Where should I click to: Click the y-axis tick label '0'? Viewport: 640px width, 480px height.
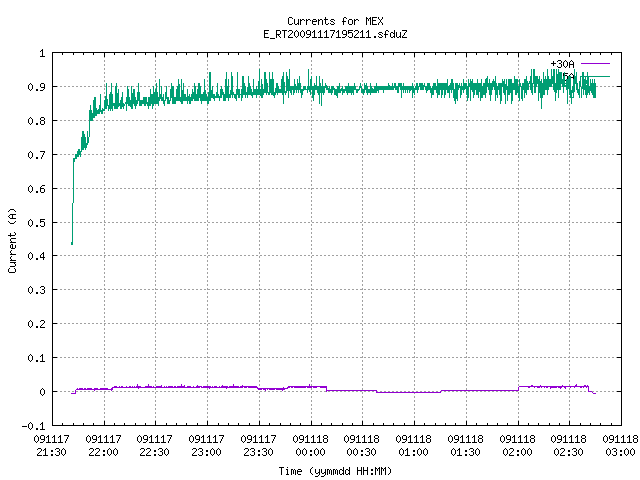42,392
